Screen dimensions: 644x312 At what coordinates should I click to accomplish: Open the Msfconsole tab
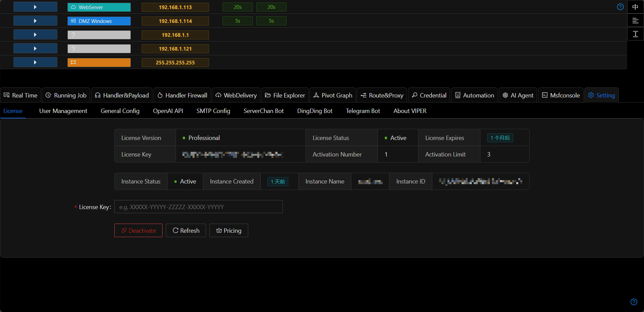[x=561, y=95]
